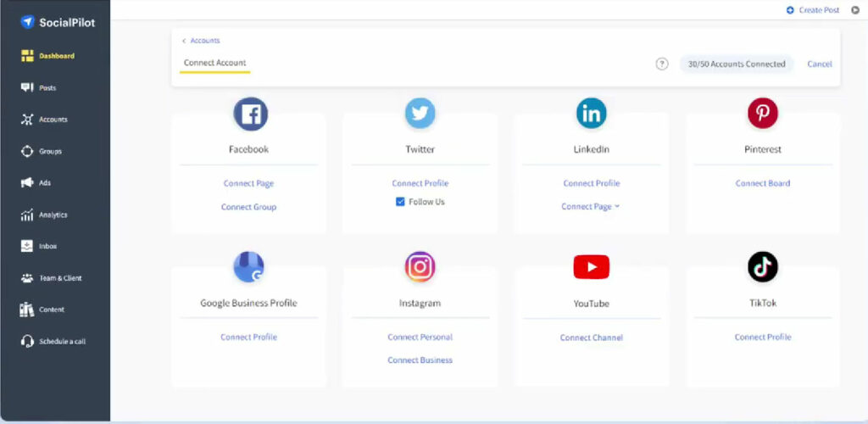
Task: Click the SocialPilot logo icon
Action: 27,22
